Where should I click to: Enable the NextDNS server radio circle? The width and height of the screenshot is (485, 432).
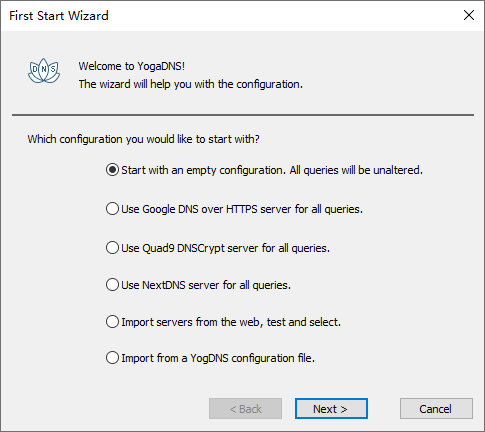pos(112,285)
